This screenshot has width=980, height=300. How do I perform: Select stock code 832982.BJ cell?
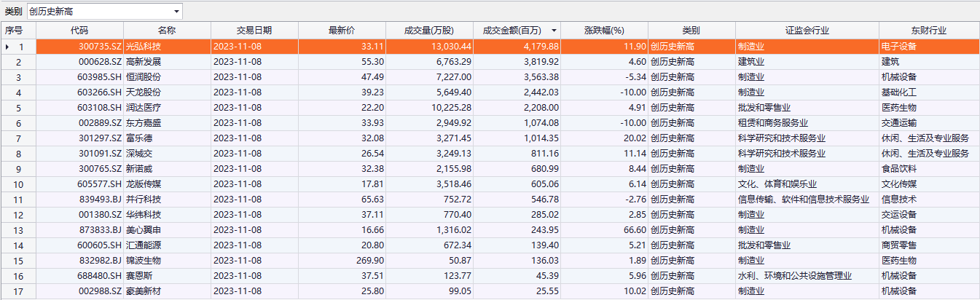coord(100,261)
